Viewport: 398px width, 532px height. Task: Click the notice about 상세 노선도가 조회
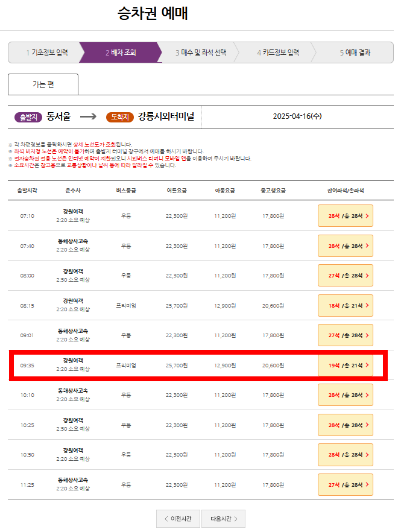[70, 145]
